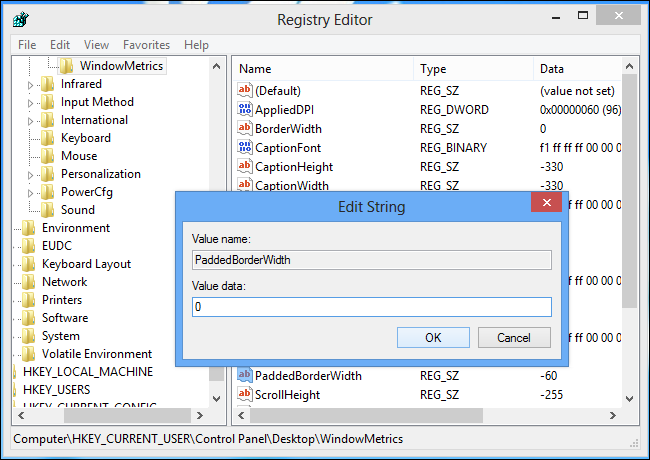Expand the PowerCfg key
650x460 pixels.
point(30,193)
